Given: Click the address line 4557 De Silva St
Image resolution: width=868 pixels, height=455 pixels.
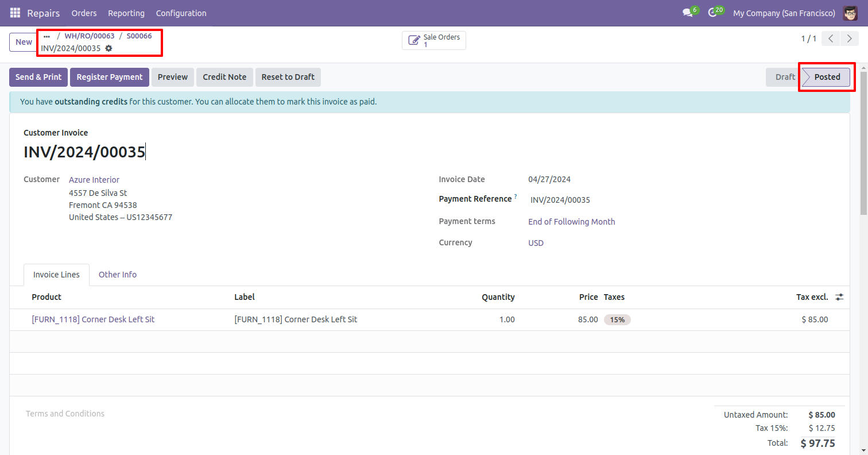Looking at the screenshot, I should [98, 193].
